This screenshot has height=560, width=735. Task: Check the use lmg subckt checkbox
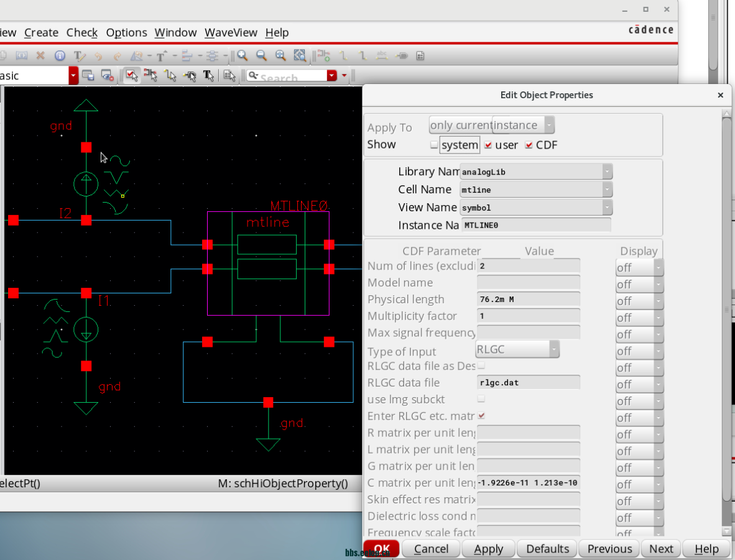(481, 399)
